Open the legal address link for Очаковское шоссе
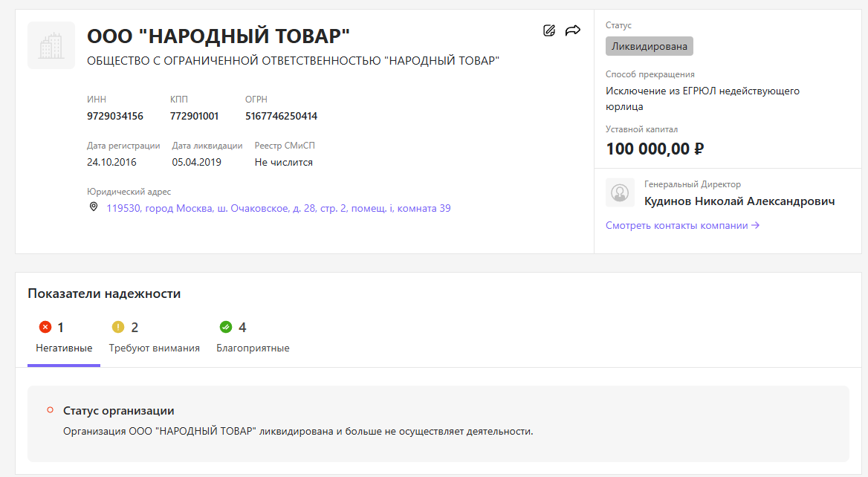The height and width of the screenshot is (477, 868). click(x=279, y=208)
